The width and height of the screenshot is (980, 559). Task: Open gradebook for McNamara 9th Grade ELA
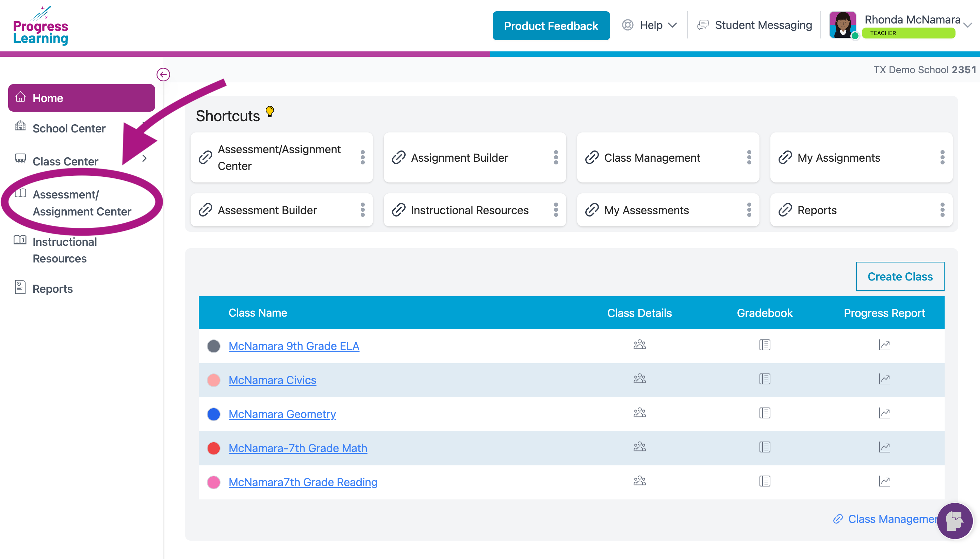click(764, 345)
